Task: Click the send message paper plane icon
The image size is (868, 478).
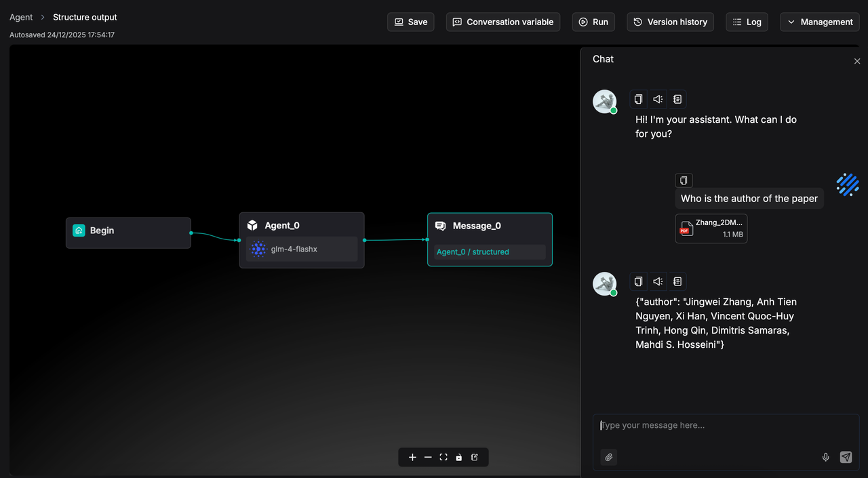Action: pos(846,457)
